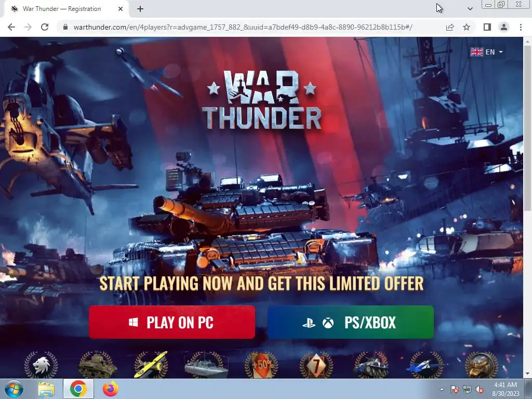Bookmark this page with the star
The height and width of the screenshot is (399, 532).
coord(467,27)
